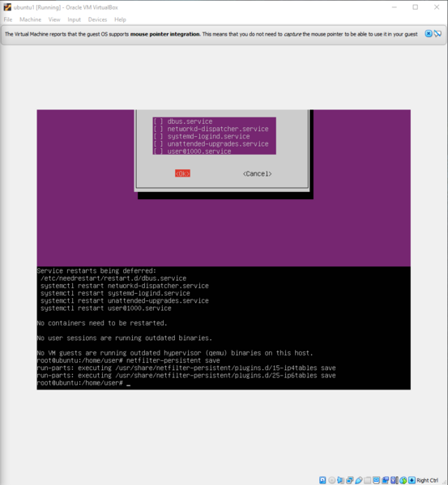Toggle the dbus.service checkbox
The width and height of the screenshot is (448, 485).
[159, 121]
